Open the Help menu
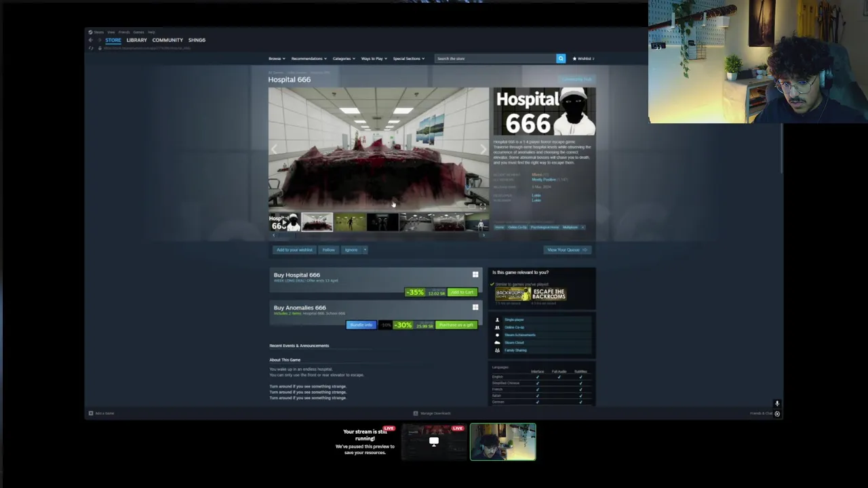Image resolution: width=868 pixels, height=488 pixels. (151, 32)
